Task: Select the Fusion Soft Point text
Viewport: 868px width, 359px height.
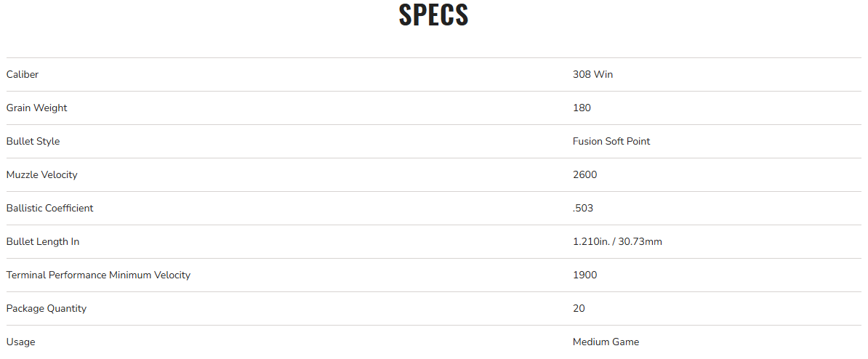Action: pos(611,141)
